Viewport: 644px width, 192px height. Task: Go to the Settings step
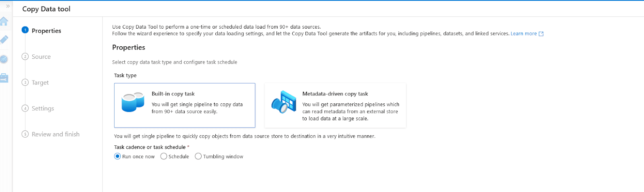point(43,108)
